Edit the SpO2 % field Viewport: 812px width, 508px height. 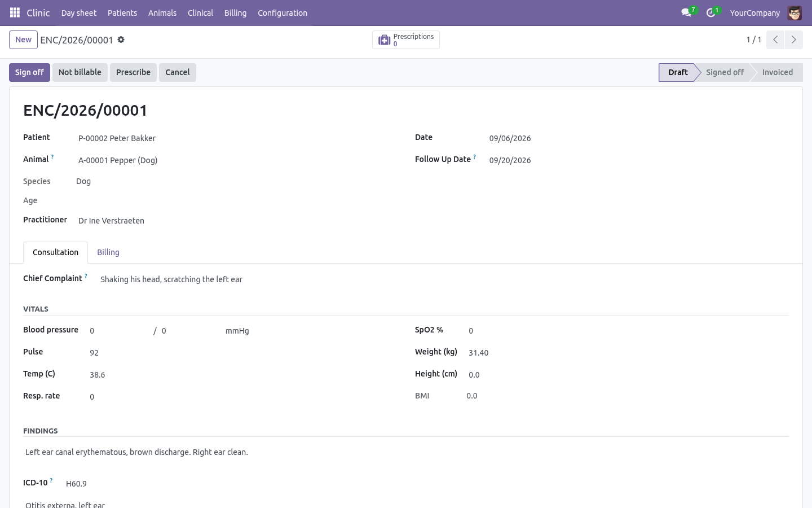tap(628, 331)
